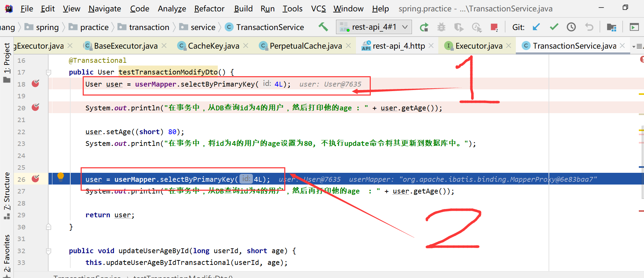Screen dimensions: 644x278
Task: Open the View menu
Action: pos(71,9)
